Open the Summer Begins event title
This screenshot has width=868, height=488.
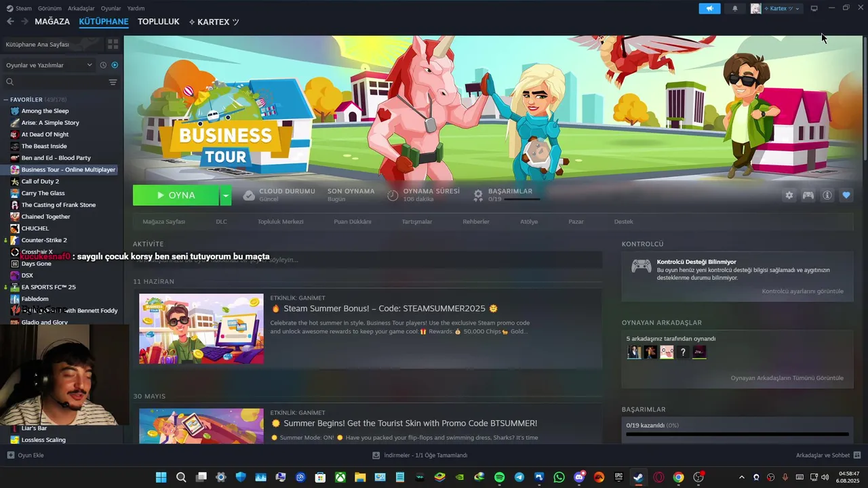410,423
